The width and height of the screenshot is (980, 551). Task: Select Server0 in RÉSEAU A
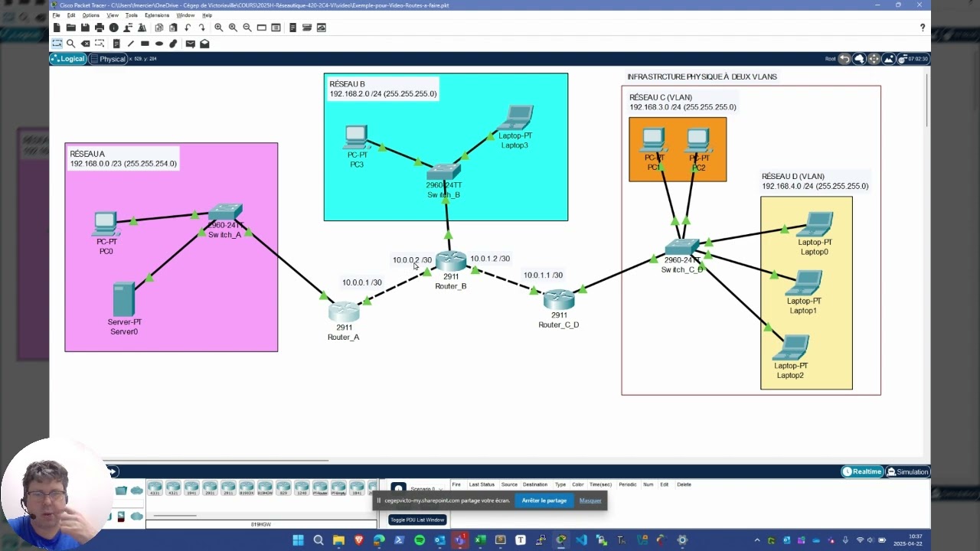tap(124, 299)
